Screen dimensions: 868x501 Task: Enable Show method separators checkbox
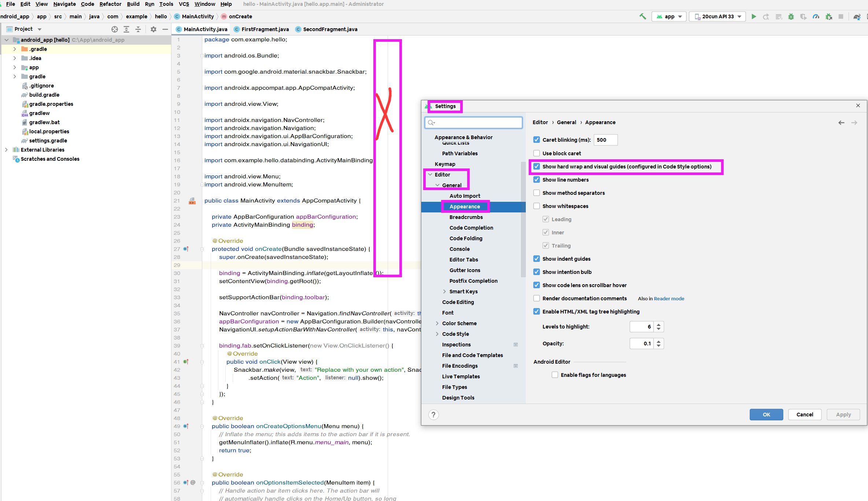[537, 193]
